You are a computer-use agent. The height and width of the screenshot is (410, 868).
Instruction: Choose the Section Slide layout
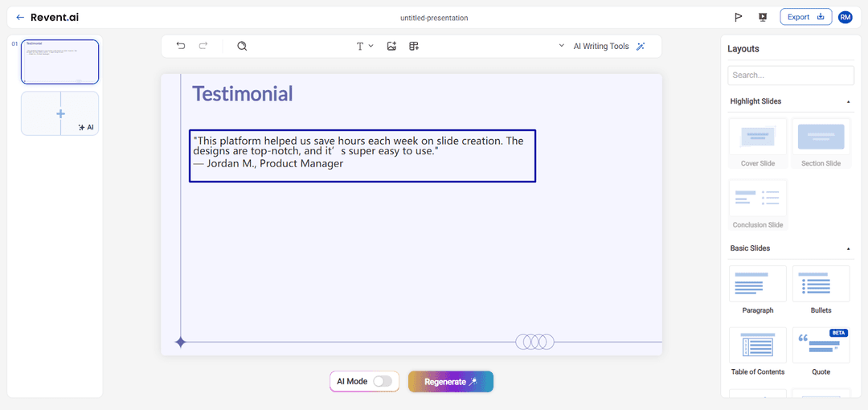tap(821, 143)
